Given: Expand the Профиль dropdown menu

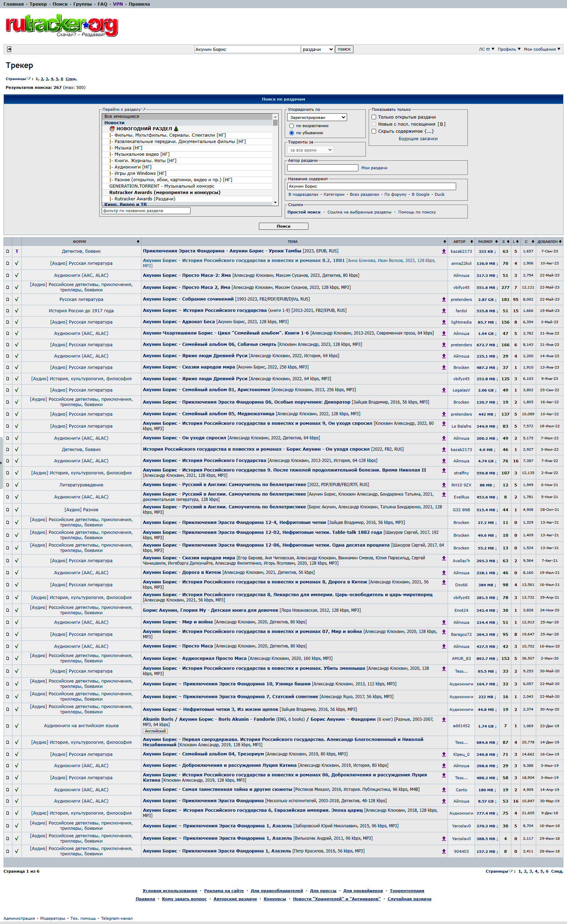Looking at the screenshot, I should (509, 49).
